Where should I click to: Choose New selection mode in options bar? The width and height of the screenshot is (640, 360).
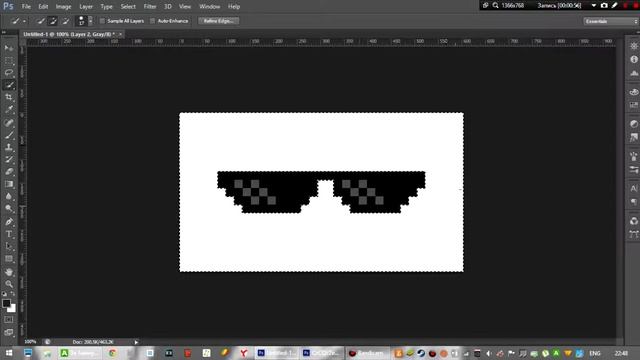41,21
